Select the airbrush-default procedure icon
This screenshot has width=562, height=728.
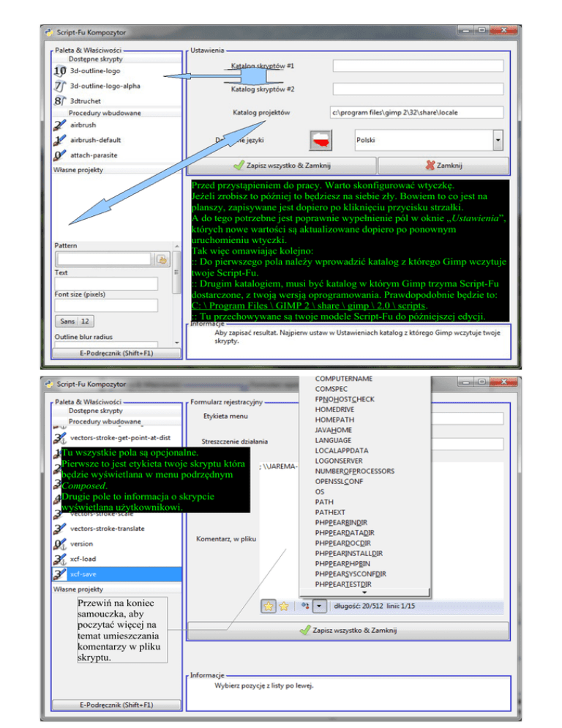[61, 140]
